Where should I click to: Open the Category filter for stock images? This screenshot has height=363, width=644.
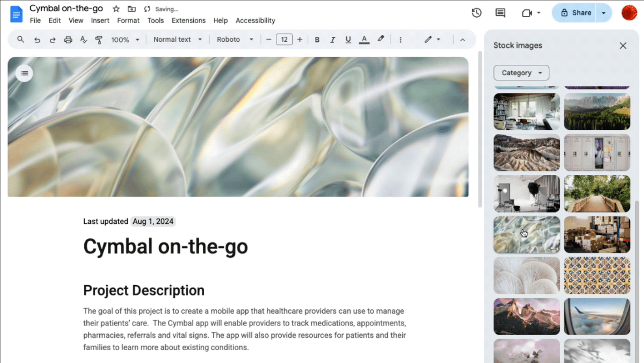coord(521,73)
